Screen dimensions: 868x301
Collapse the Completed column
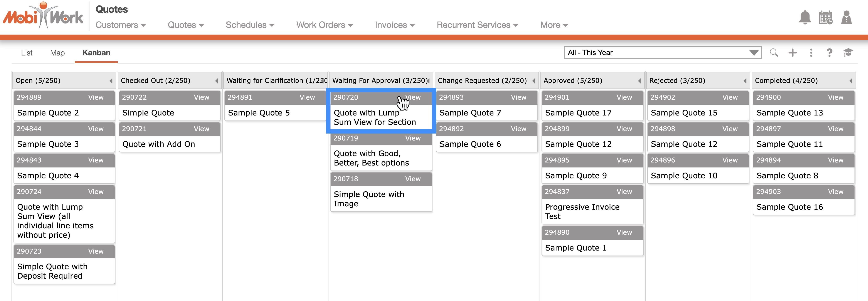point(850,81)
